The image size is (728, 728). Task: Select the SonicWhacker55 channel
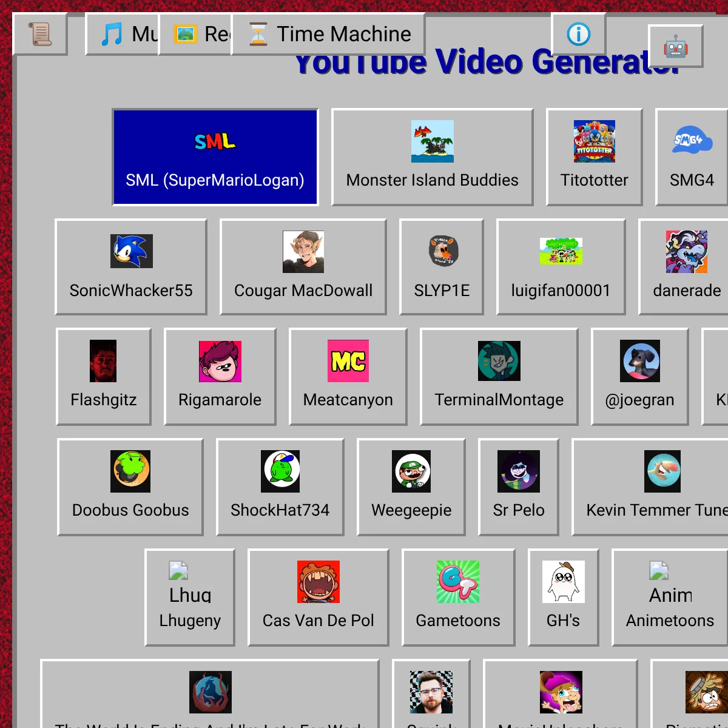tap(131, 267)
